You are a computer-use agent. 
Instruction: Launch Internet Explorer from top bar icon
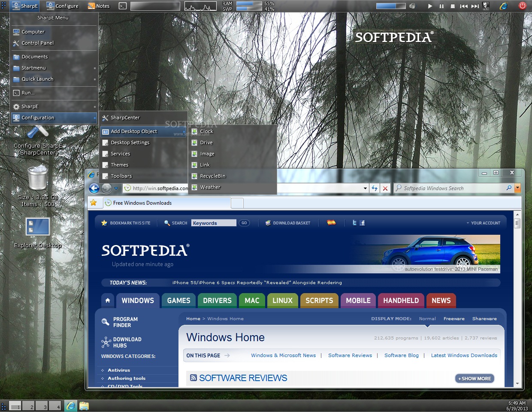(503, 6)
